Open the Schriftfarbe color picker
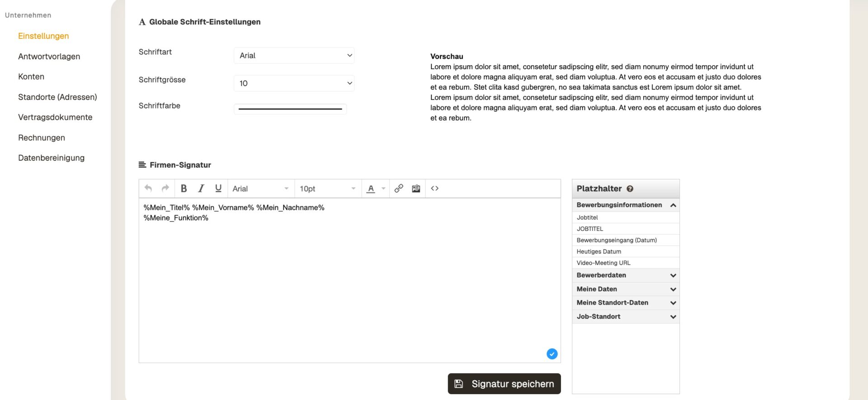This screenshot has width=868, height=400. click(x=290, y=109)
